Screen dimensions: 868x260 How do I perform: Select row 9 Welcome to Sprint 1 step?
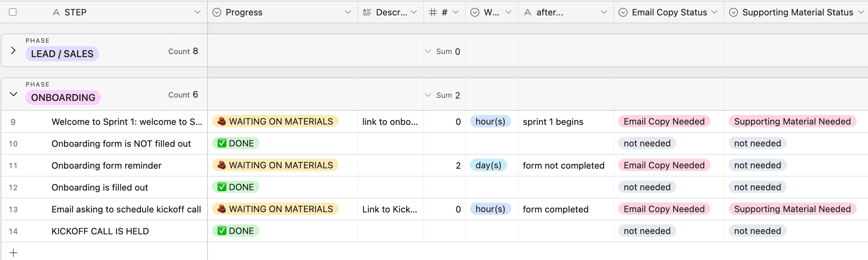127,122
